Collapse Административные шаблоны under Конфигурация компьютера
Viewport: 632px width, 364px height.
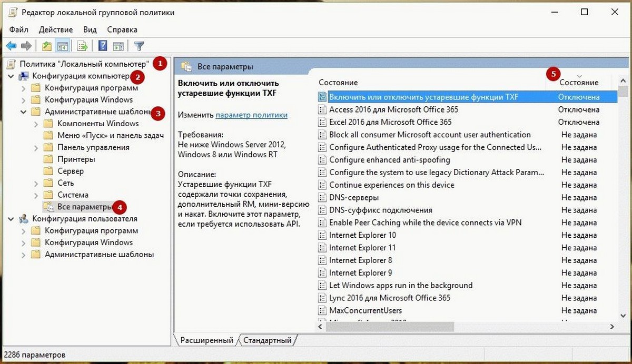[x=24, y=112]
